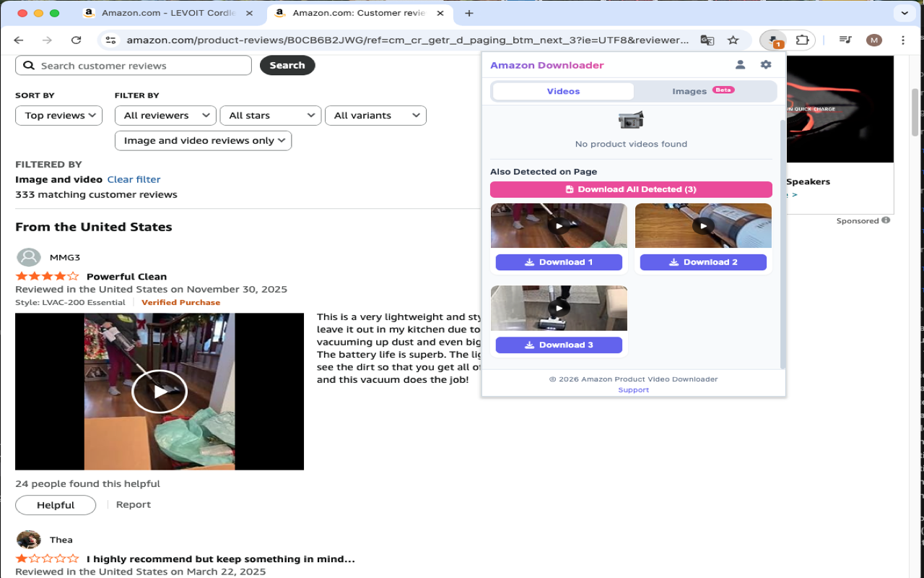Open 'I highly recommend but keep something' review
Image resolution: width=924 pixels, height=578 pixels.
click(x=221, y=559)
